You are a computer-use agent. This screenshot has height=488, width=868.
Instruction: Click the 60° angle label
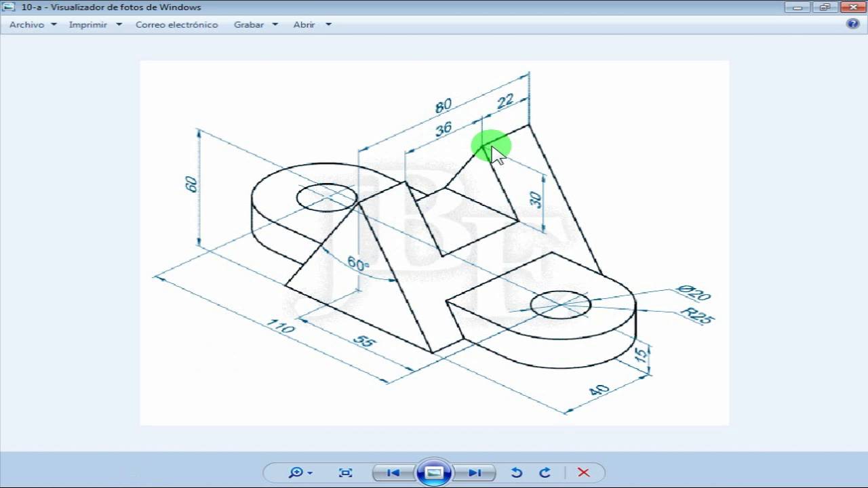tap(358, 264)
